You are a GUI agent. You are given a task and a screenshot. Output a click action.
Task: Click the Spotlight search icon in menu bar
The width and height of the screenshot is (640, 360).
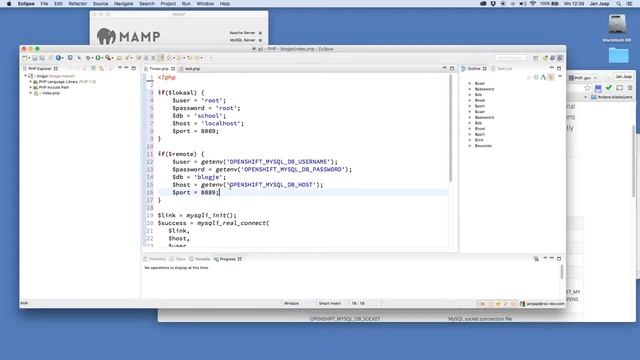pyautogui.click(x=619, y=4)
